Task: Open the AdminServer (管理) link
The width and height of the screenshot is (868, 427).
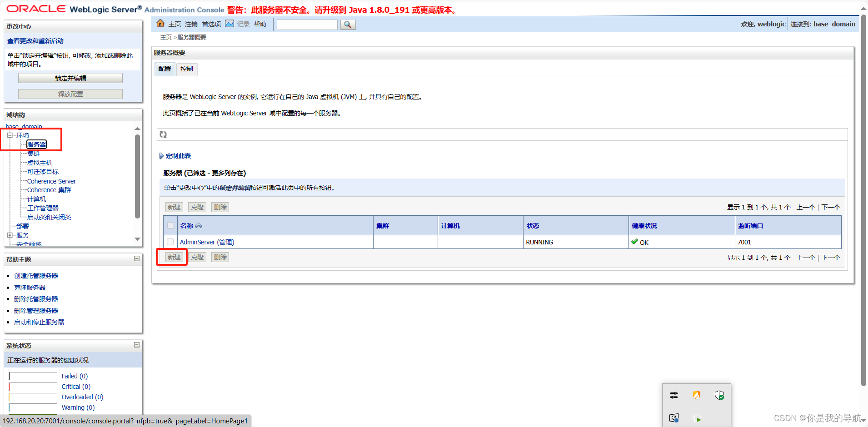Action: [x=206, y=242]
